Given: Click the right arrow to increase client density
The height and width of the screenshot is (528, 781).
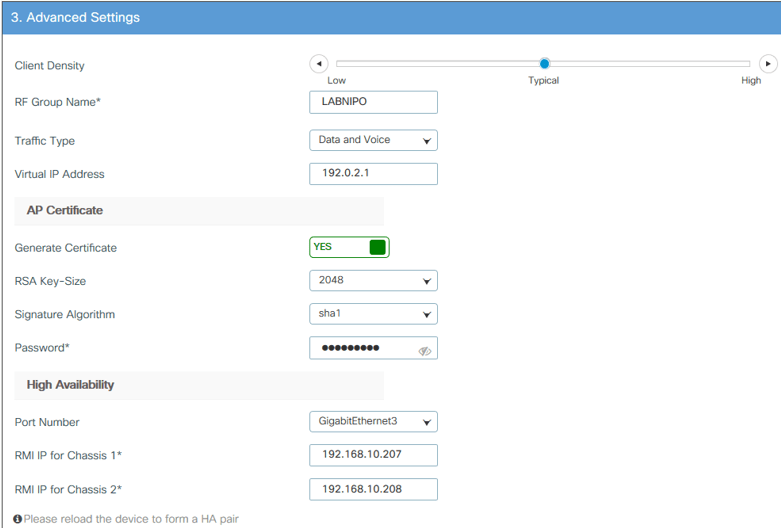Looking at the screenshot, I should click(767, 64).
